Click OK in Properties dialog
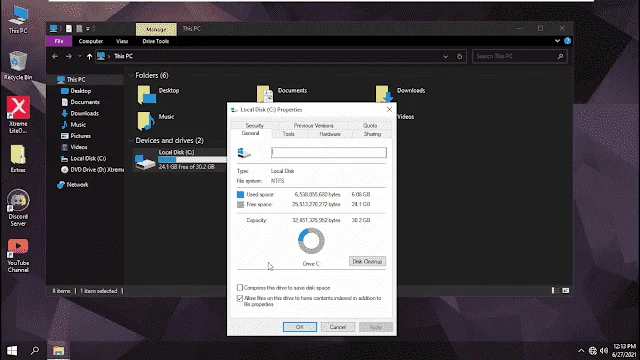This screenshot has height=360, width=640. [300, 327]
